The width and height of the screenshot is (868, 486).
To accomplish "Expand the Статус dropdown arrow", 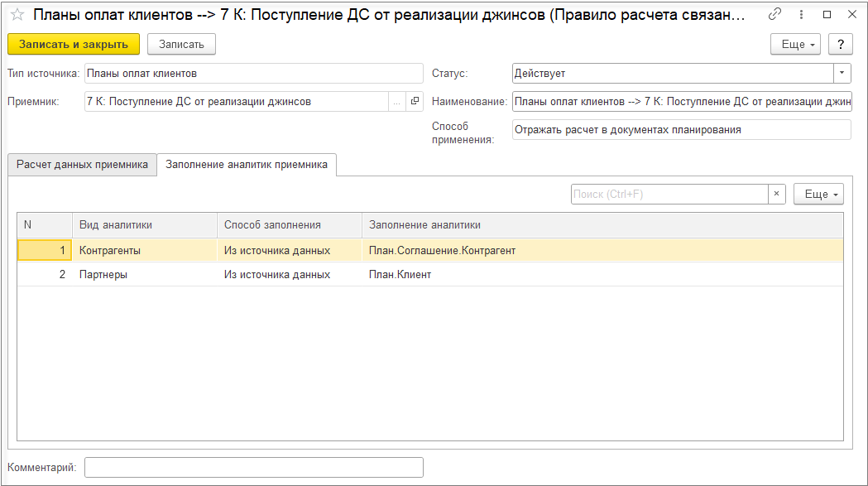I will tap(842, 73).
